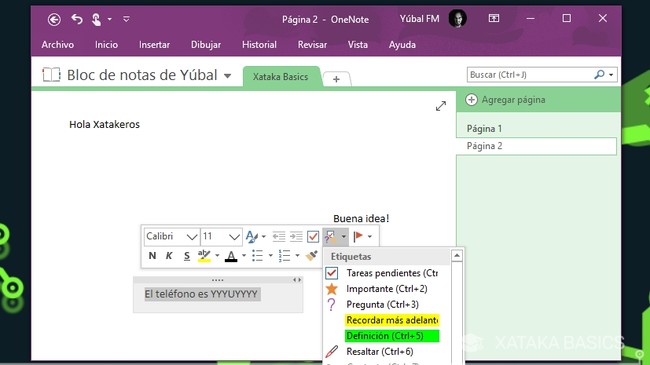Toggle the To Do checkbox tag button
The height and width of the screenshot is (365, 650).
click(x=313, y=237)
